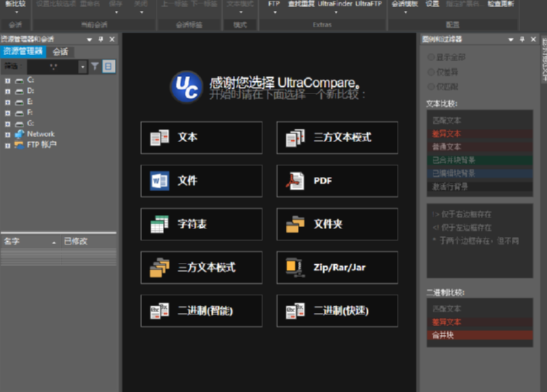Expand the E: drive node

click(7, 103)
